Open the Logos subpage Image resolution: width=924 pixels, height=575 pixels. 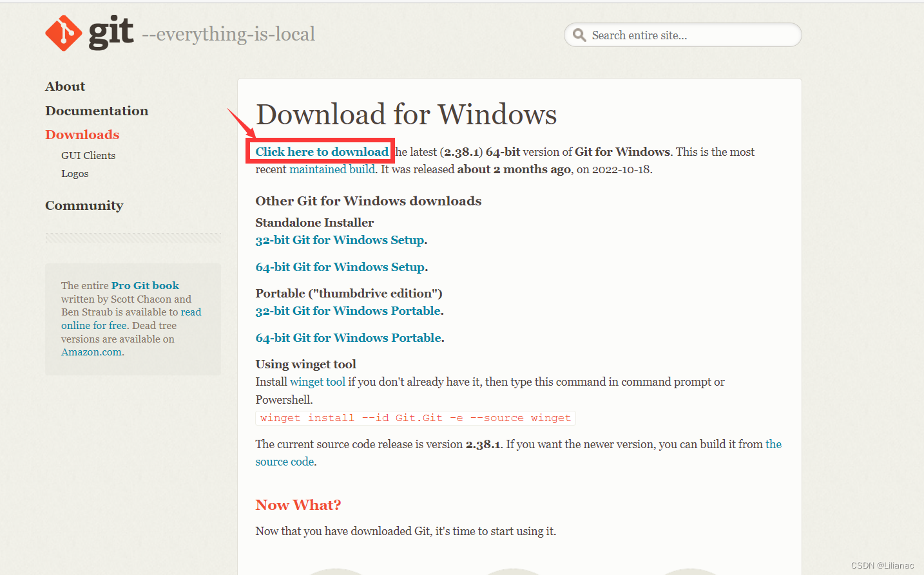click(x=75, y=173)
